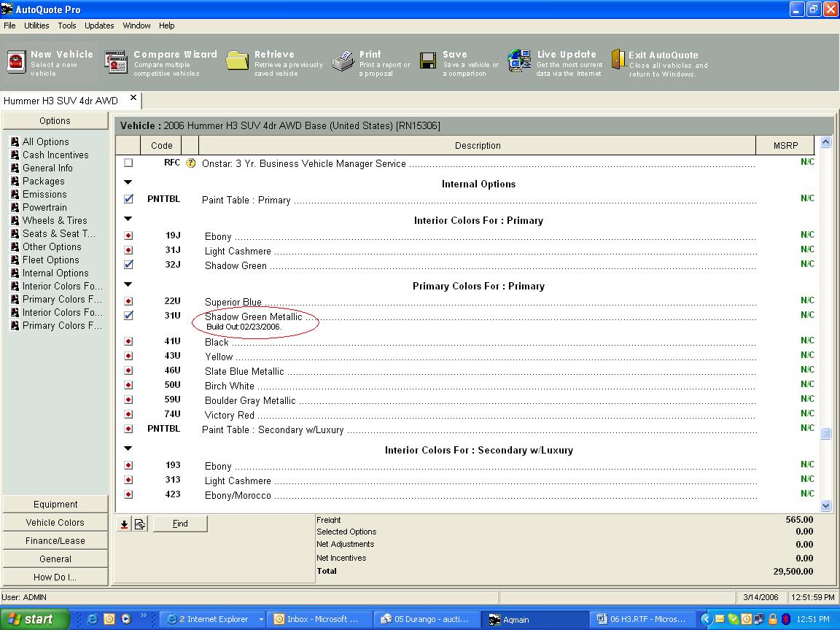
Task: Open the Equipment panel
Action: point(55,504)
